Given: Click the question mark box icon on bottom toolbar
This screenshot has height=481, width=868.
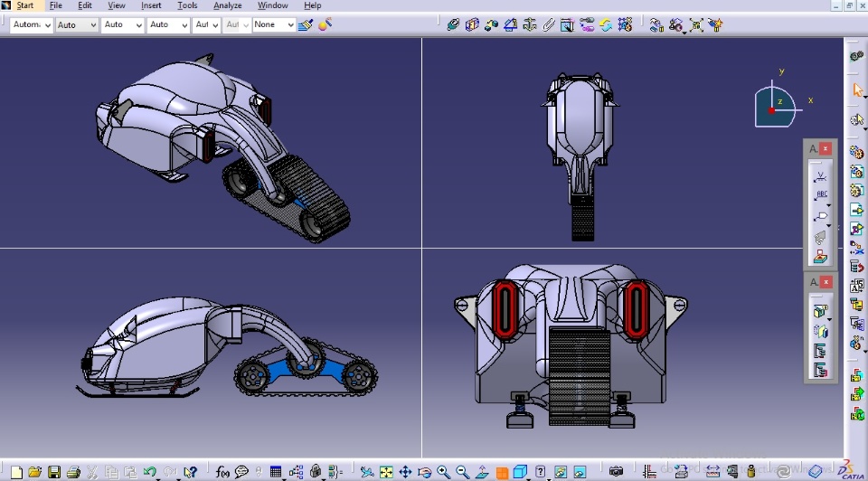Looking at the screenshot, I should pos(541,472).
